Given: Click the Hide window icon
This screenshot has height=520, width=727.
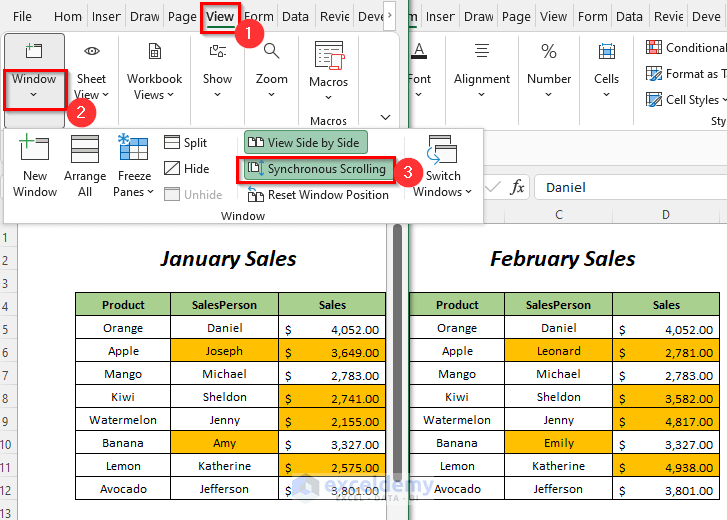Looking at the screenshot, I should pos(172,169).
